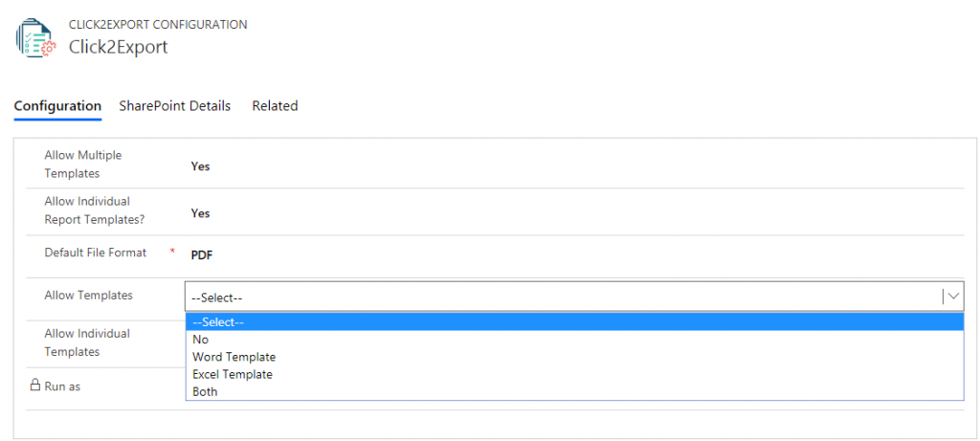Click the Allow Multiple Templates label
The width and height of the screenshot is (980, 441).
tap(83, 164)
